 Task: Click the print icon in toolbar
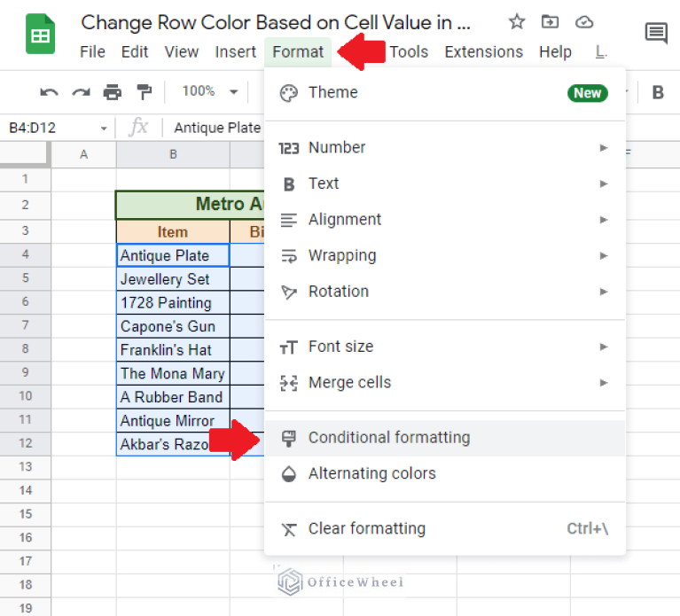click(112, 92)
